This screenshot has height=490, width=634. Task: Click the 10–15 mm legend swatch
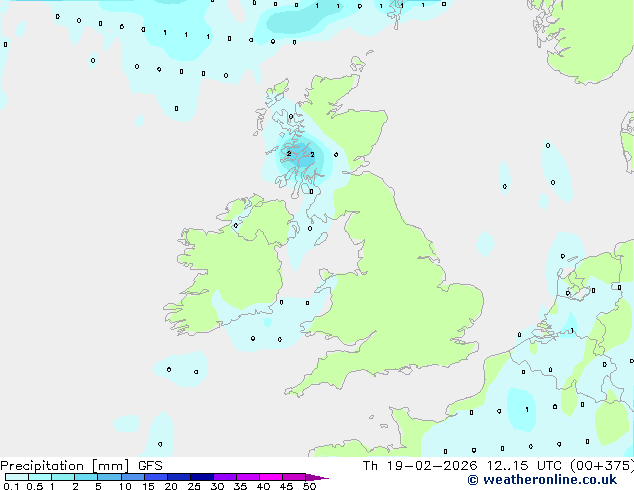point(132,477)
